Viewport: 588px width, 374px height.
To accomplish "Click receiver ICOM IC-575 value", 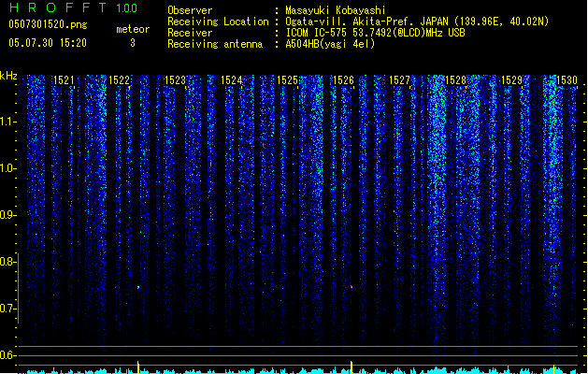I will tap(376, 33).
